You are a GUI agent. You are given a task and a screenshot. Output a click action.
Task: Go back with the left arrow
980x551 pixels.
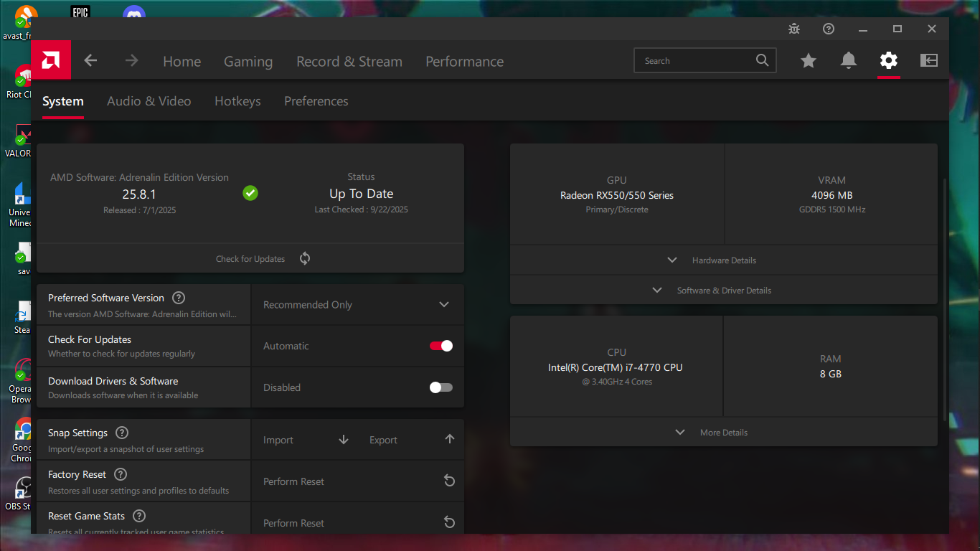[x=90, y=61]
